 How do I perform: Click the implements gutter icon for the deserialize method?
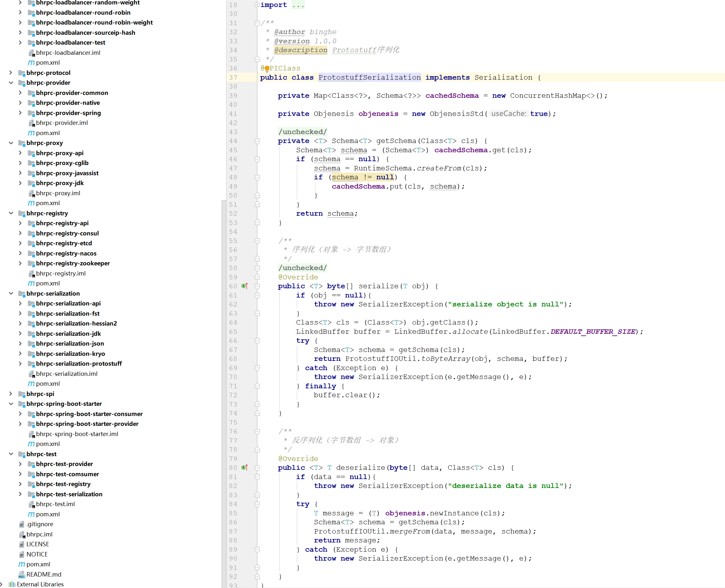coord(245,468)
